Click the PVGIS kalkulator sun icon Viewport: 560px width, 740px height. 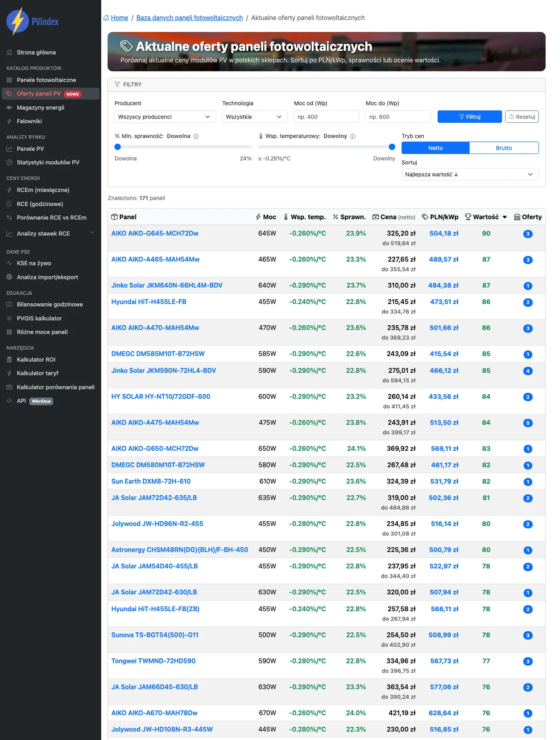(9, 318)
